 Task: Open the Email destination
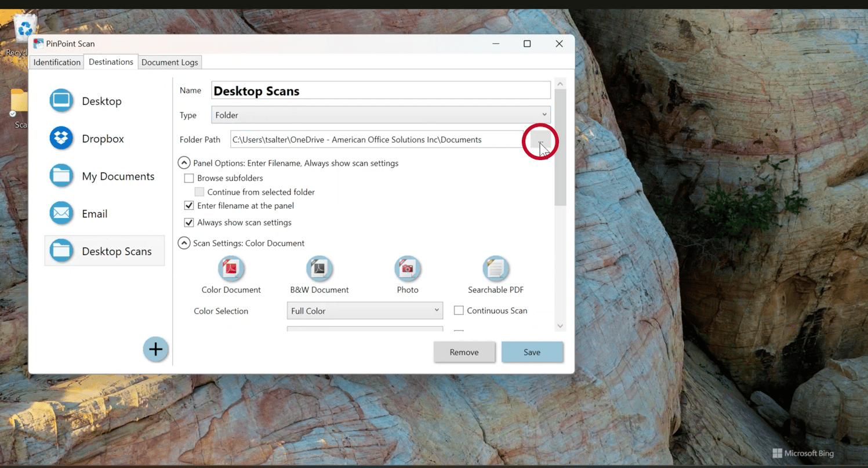point(61,213)
